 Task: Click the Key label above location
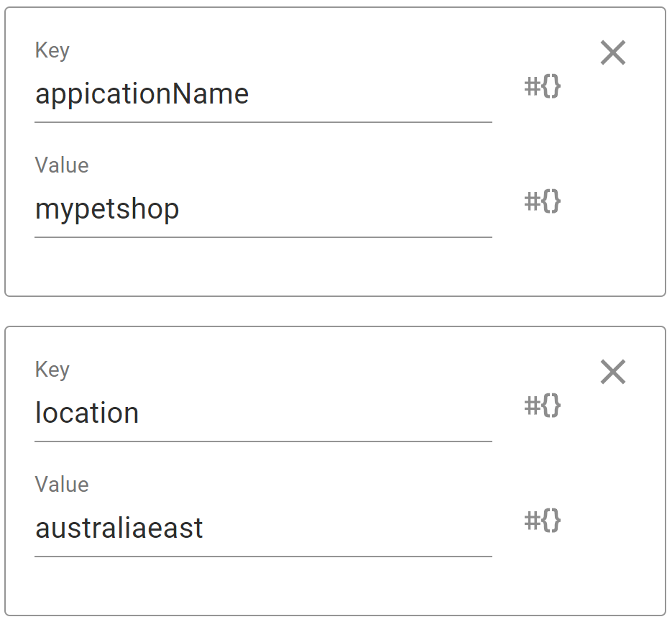[52, 370]
